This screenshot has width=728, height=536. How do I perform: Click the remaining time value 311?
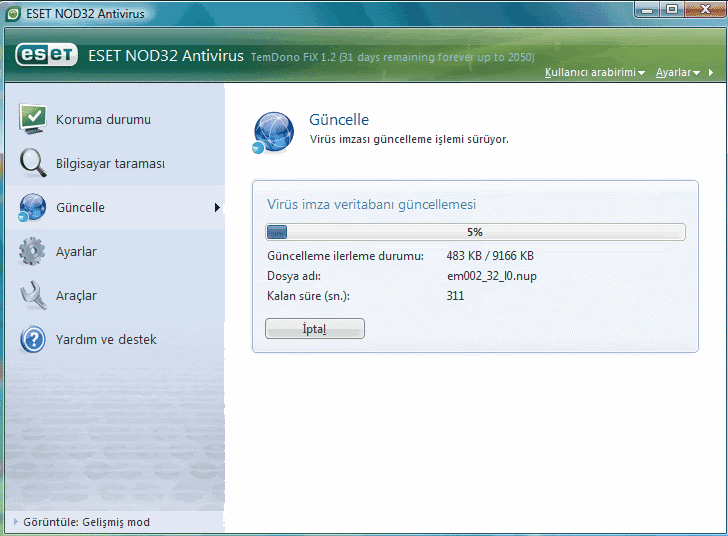[455, 296]
